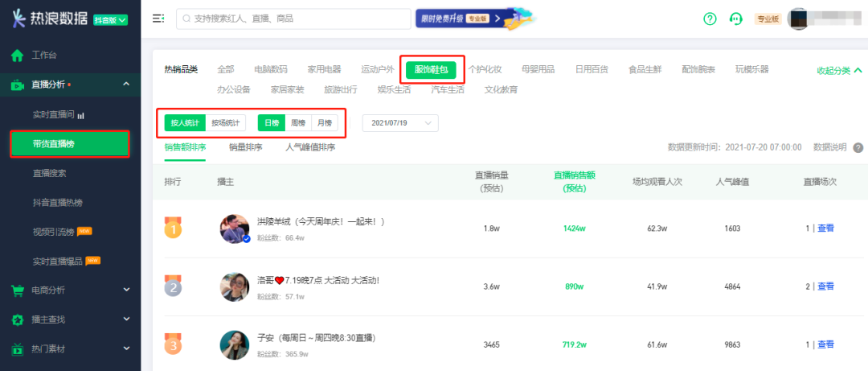Open 实时直播爆品 in the sidebar

coord(58,262)
